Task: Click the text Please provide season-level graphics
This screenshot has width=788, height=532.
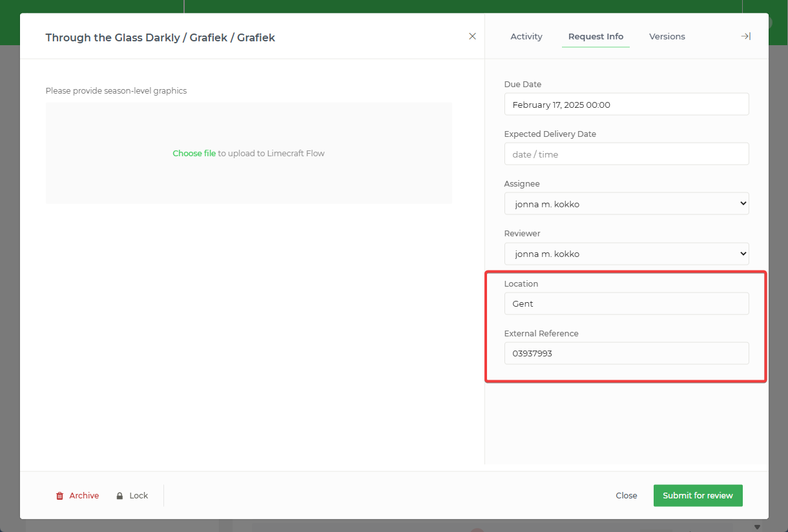Action: [x=116, y=90]
